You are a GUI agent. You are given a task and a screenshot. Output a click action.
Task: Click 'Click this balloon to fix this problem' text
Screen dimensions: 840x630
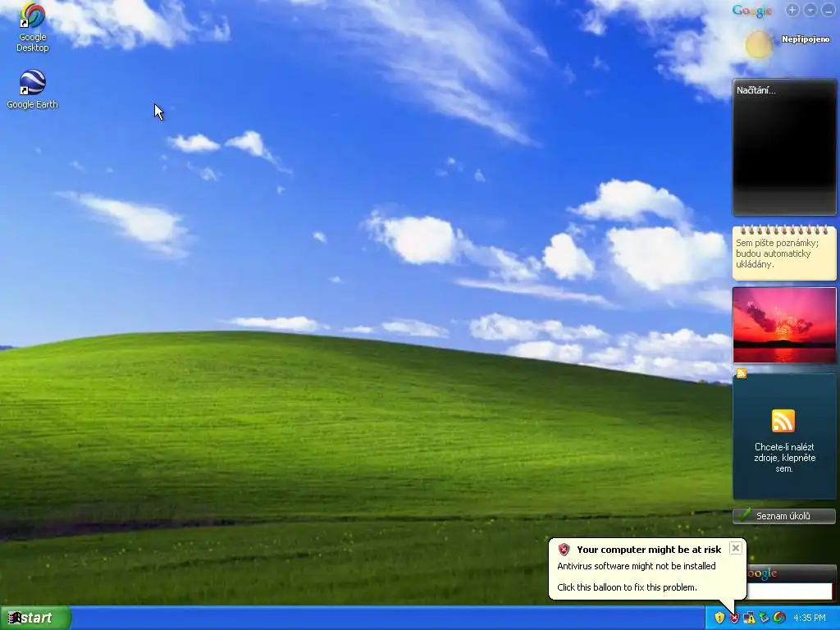coord(627,587)
